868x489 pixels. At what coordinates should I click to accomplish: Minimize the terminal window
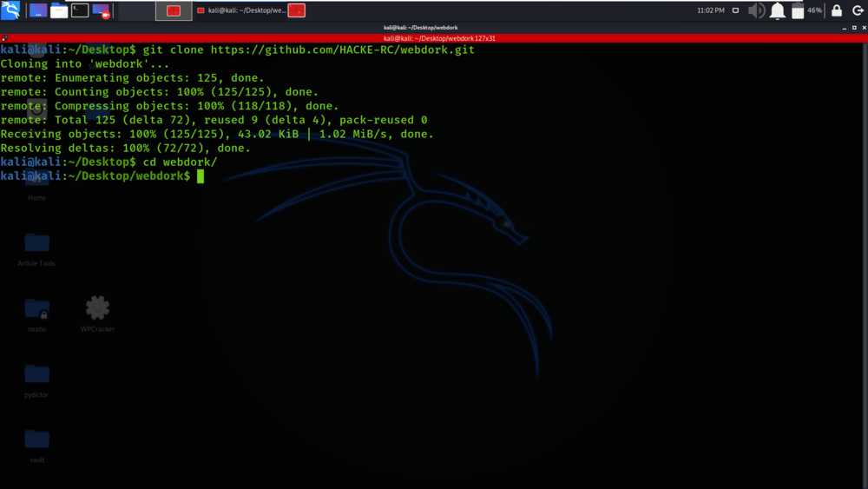pyautogui.click(x=845, y=28)
